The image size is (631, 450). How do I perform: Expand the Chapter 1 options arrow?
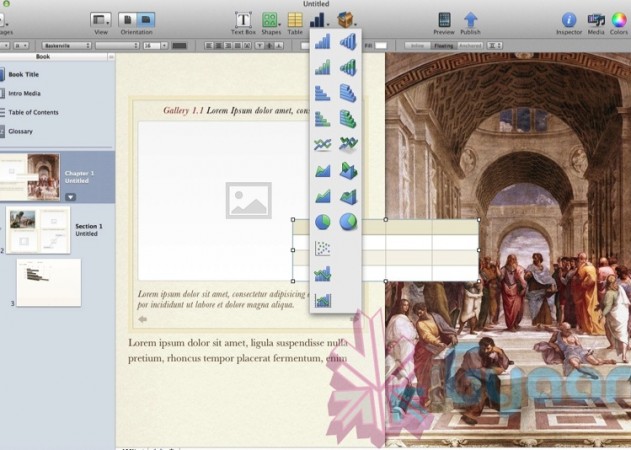tap(71, 197)
